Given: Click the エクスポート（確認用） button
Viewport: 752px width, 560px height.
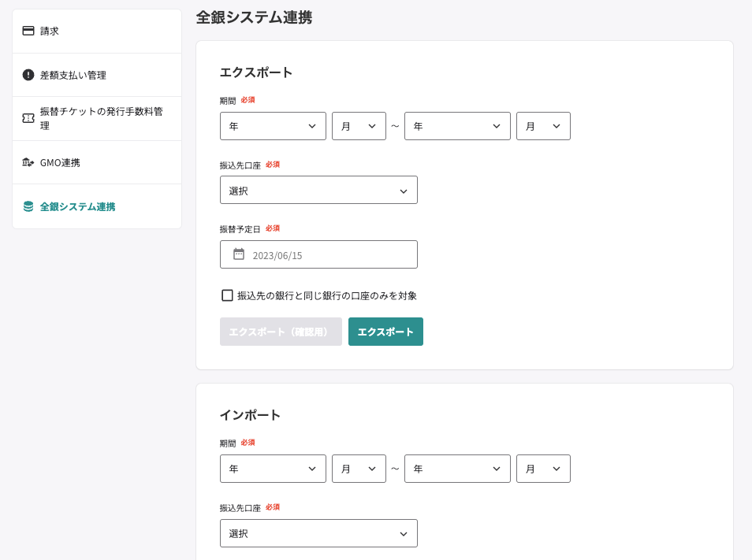Looking at the screenshot, I should click(281, 332).
